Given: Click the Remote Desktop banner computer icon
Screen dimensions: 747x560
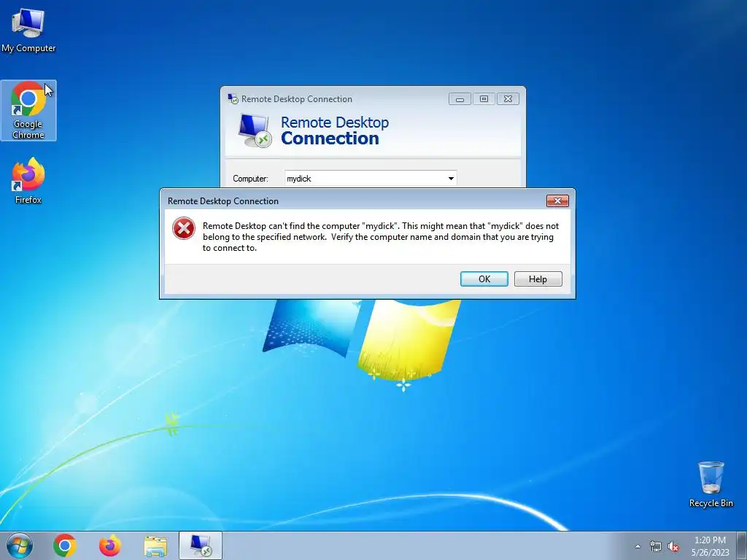Looking at the screenshot, I should (255, 131).
